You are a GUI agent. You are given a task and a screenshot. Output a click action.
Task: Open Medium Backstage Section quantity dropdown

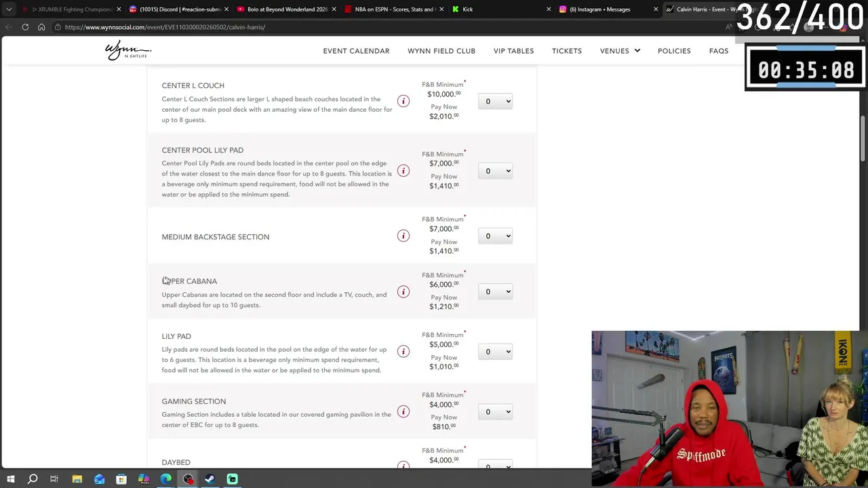click(495, 236)
